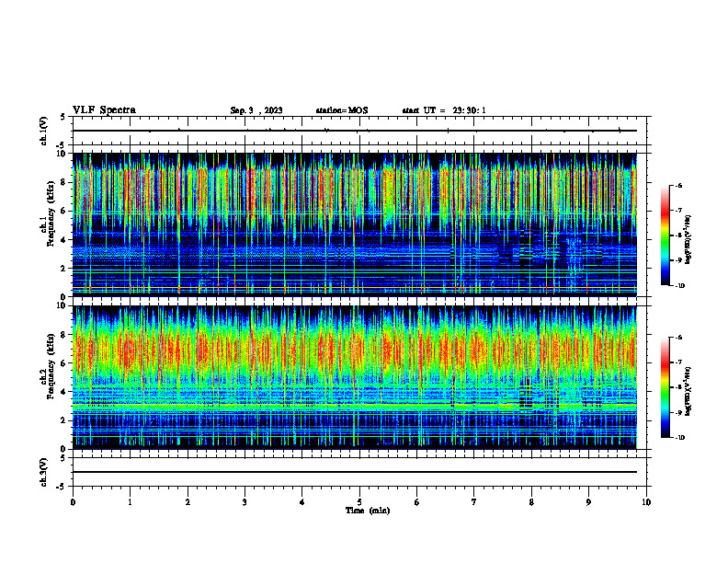Click time axis tick label "1"
The height and width of the screenshot is (563, 728).
coord(130,502)
